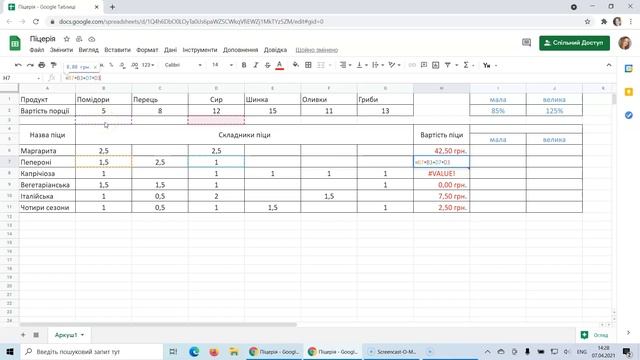Open the text rotation dropdown
The image size is (640, 360).
coord(394,65)
